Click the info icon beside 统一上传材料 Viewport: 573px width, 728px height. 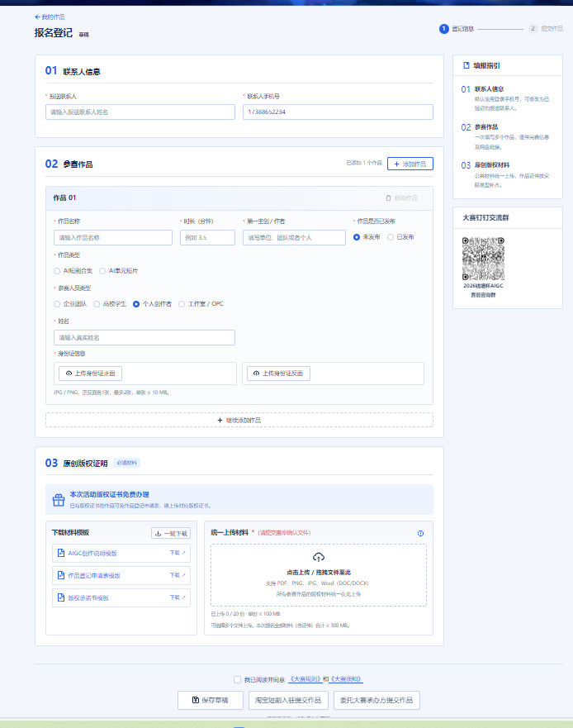[x=420, y=534]
